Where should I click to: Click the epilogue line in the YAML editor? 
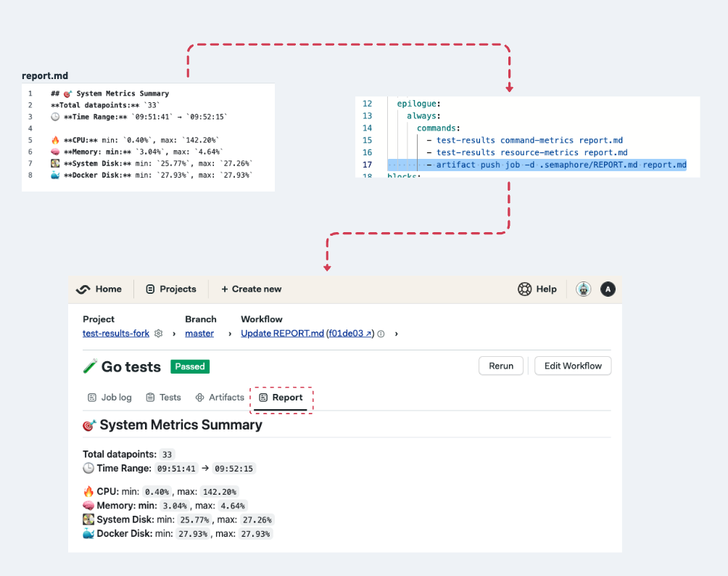click(418, 104)
